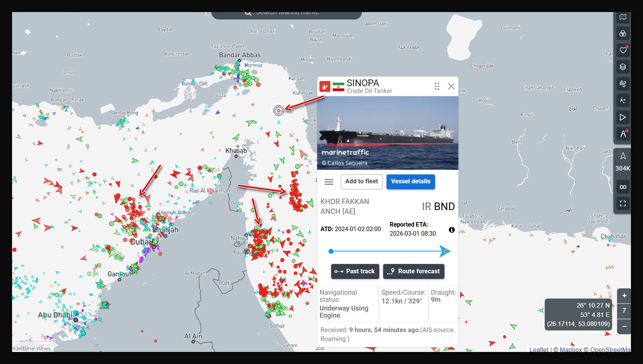This screenshot has height=364, width=643.
Task: Open the map layers stack icon
Action: click(x=623, y=67)
